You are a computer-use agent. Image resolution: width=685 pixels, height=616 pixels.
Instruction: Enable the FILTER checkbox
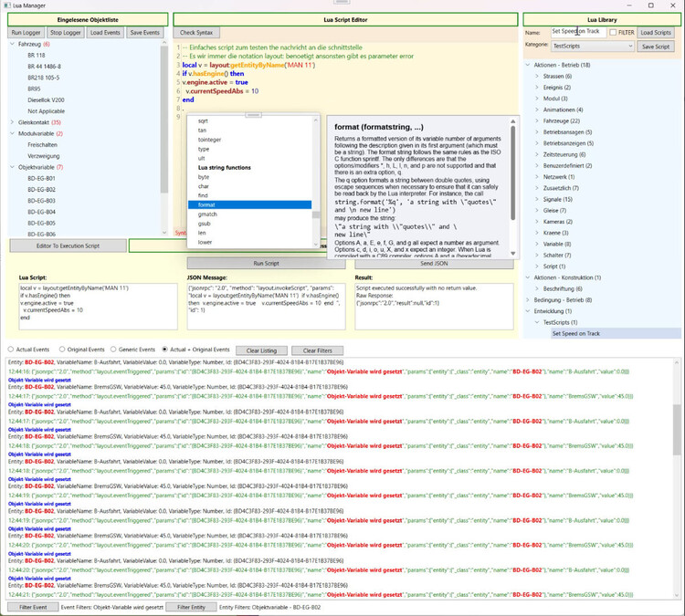pos(613,32)
